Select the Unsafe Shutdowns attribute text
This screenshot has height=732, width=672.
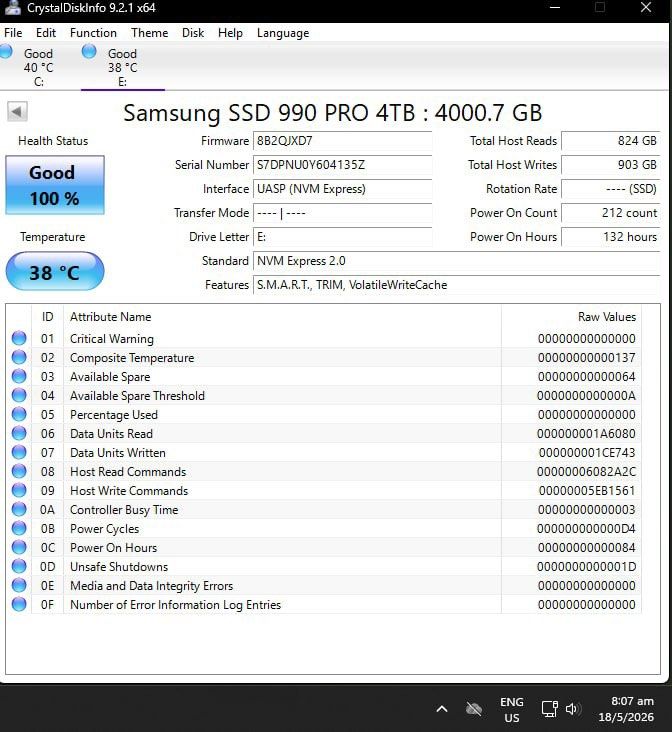(x=119, y=567)
